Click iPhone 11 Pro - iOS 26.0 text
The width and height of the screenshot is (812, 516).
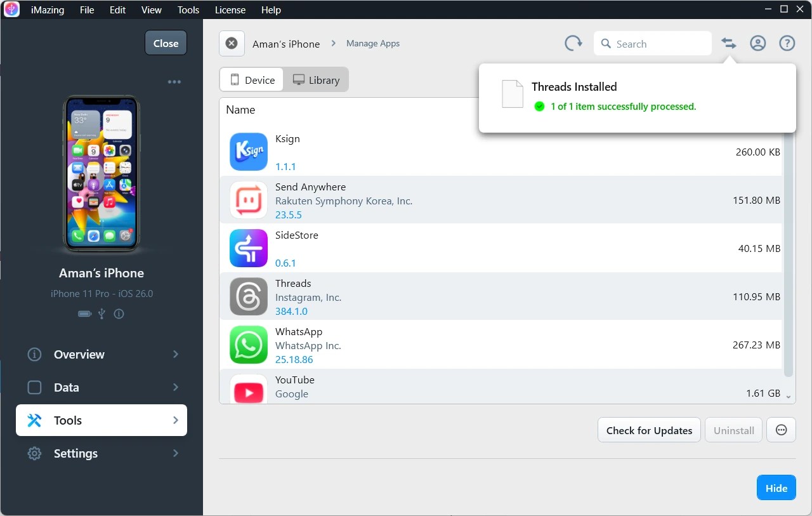click(101, 294)
